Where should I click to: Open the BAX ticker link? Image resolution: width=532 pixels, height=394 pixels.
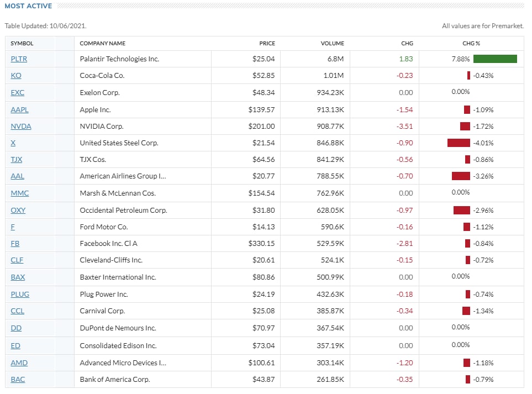(x=18, y=277)
